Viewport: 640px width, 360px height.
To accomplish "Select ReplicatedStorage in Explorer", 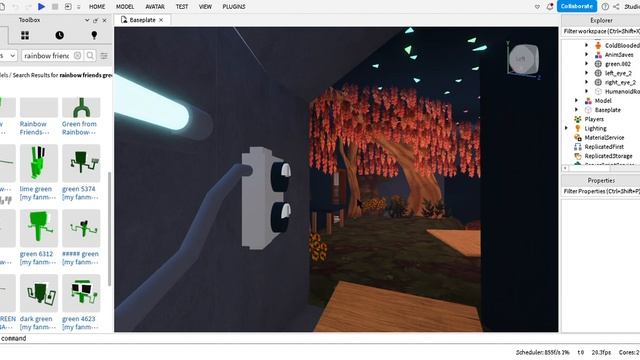I will [608, 156].
